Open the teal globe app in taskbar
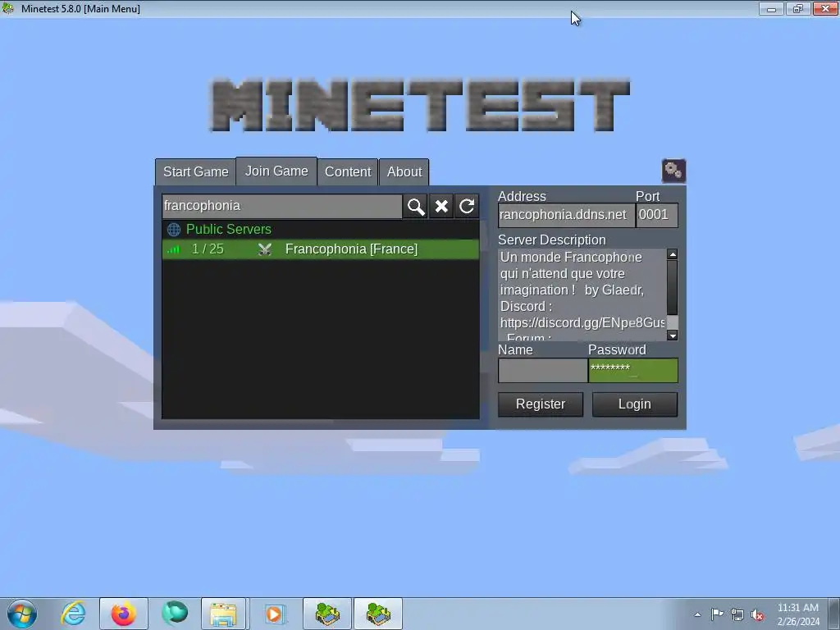 [x=175, y=614]
